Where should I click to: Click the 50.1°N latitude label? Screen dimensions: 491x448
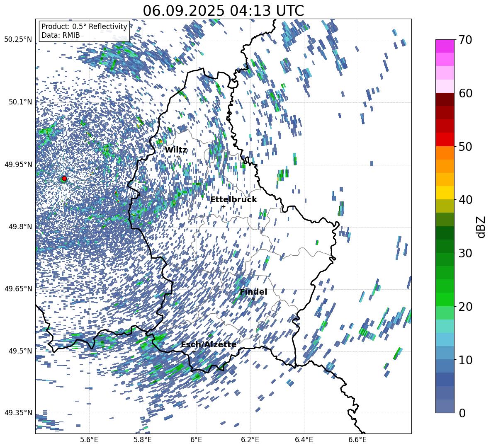coord(20,102)
